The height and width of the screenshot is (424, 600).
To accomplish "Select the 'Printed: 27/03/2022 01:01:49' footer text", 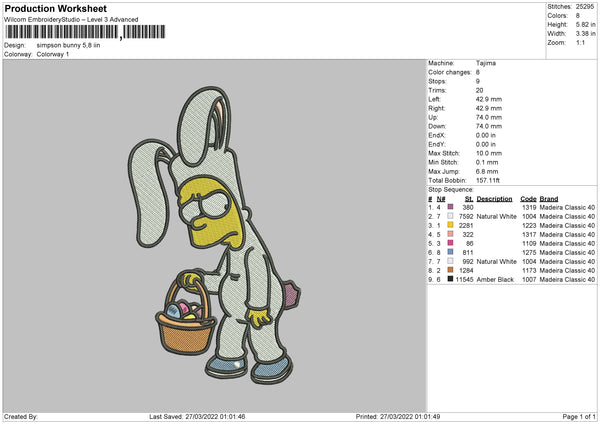I will (398, 416).
